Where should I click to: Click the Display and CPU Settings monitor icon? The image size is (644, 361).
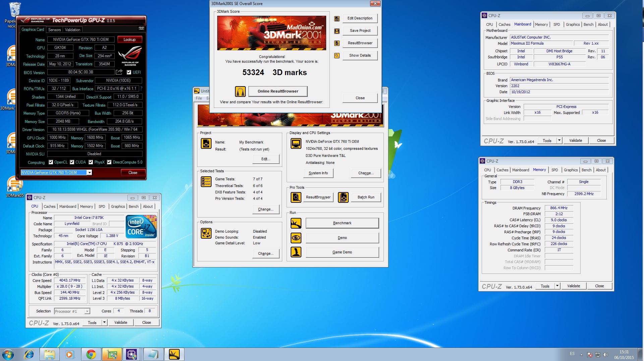click(296, 143)
